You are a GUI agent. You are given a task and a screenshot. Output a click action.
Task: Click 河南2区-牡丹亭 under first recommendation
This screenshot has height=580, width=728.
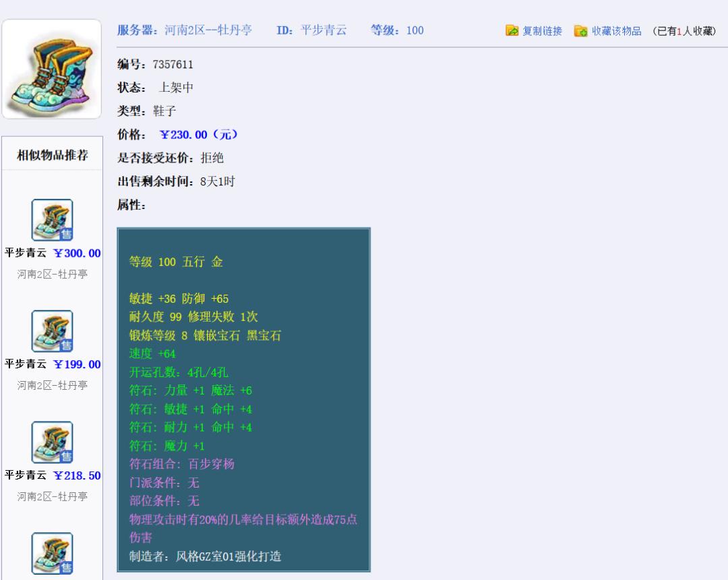pos(51,273)
